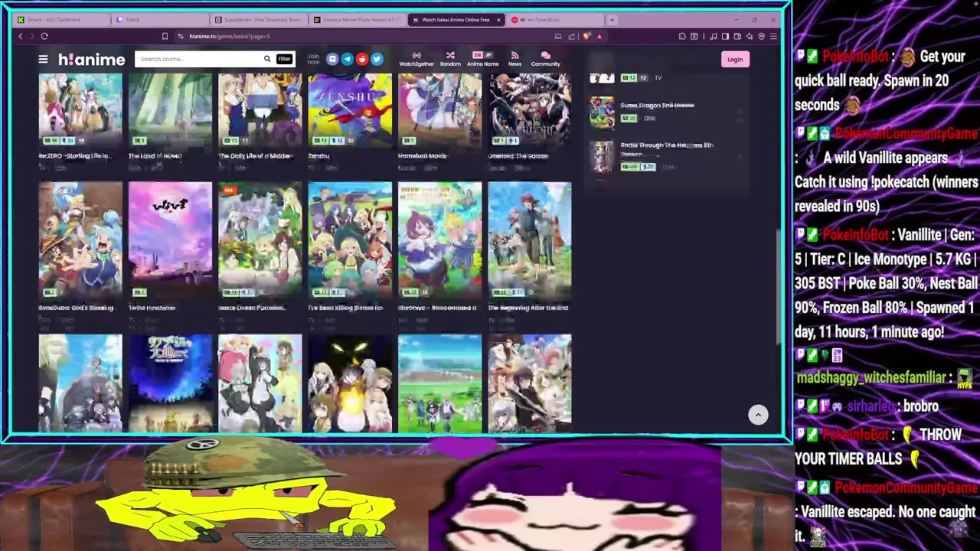Switch to the YouTube Music tab

coord(554,20)
